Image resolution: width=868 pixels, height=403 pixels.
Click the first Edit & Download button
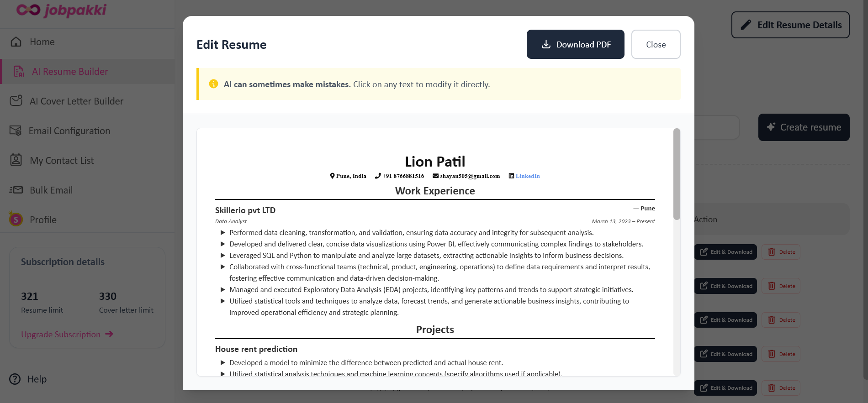(725, 252)
